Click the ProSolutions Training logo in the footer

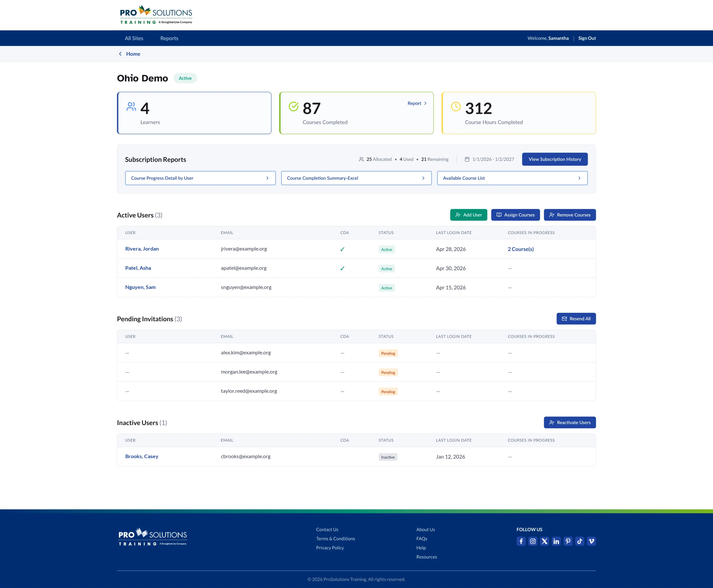[x=153, y=537]
